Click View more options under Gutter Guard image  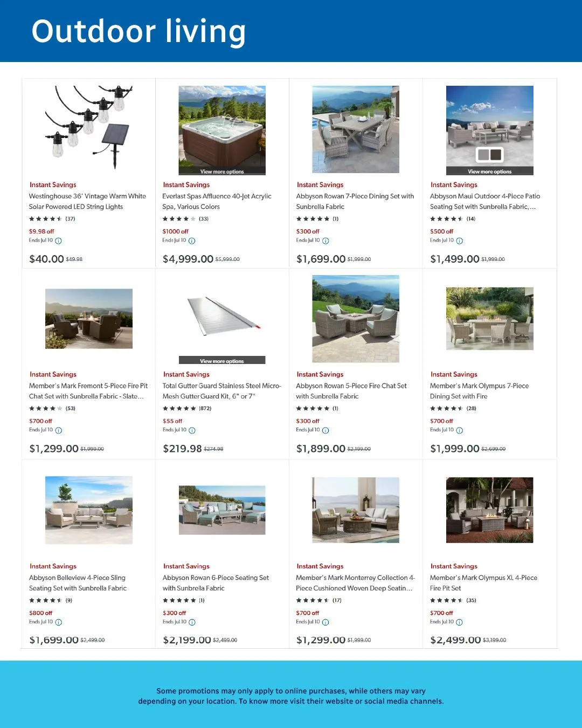[x=222, y=361]
